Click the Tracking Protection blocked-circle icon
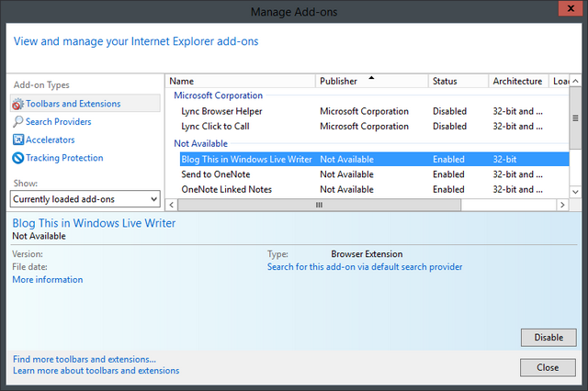588x391 pixels. pos(18,158)
